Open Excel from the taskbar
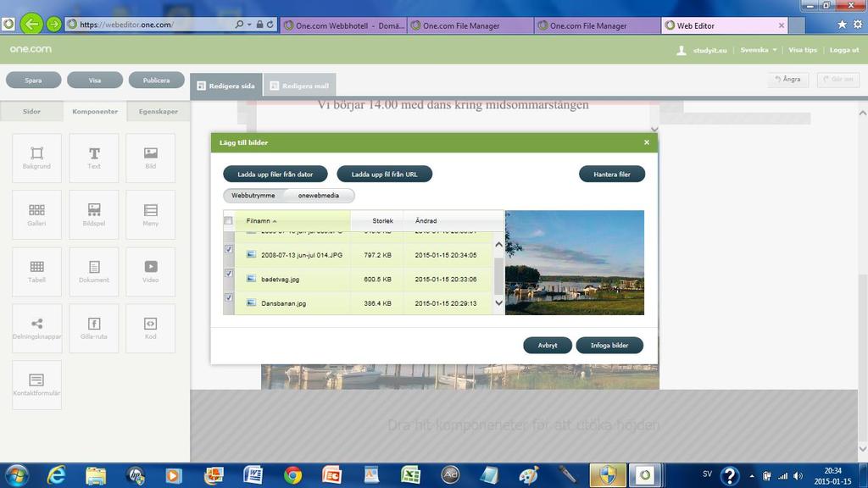 [411, 475]
